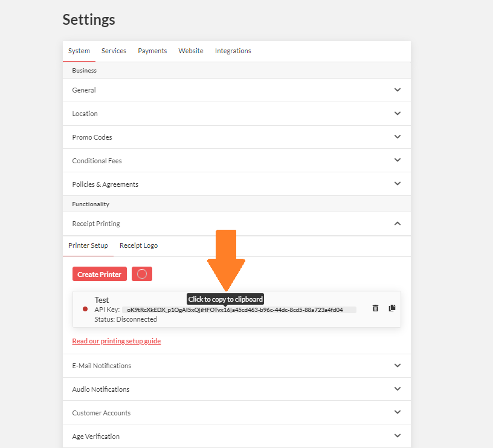The image size is (493, 448).
Task: Create a new printer
Action: [x=100, y=274]
